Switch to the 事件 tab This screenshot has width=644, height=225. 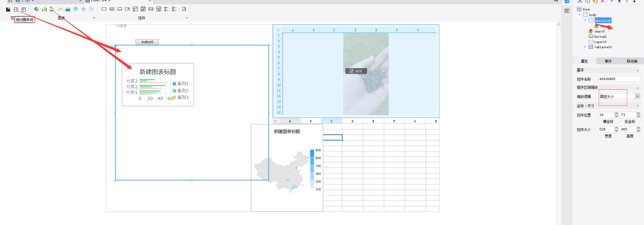[608, 61]
